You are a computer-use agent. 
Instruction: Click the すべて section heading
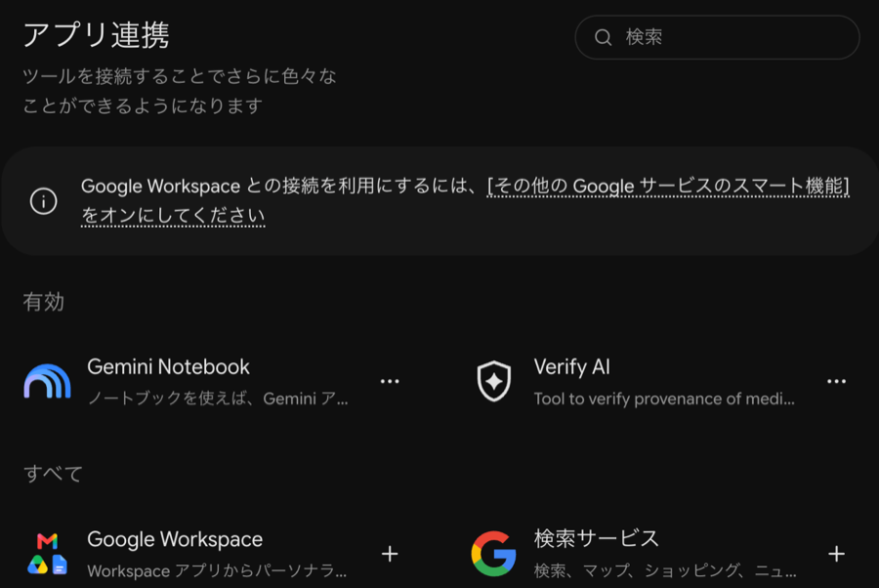tap(53, 474)
